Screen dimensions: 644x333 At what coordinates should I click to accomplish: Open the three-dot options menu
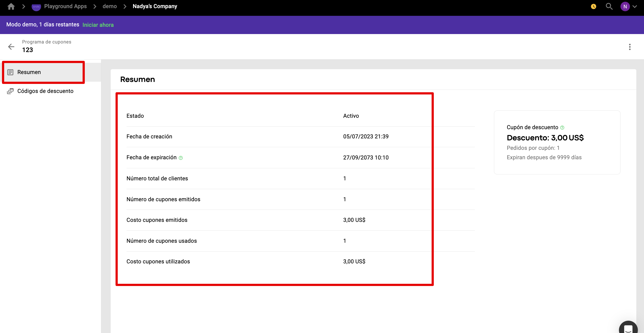point(630,47)
